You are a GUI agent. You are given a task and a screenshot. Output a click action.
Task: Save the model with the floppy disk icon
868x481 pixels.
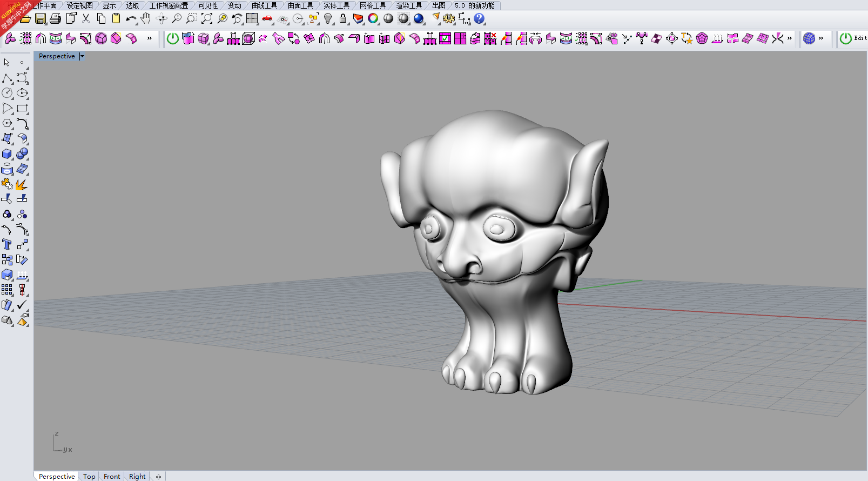click(x=41, y=19)
